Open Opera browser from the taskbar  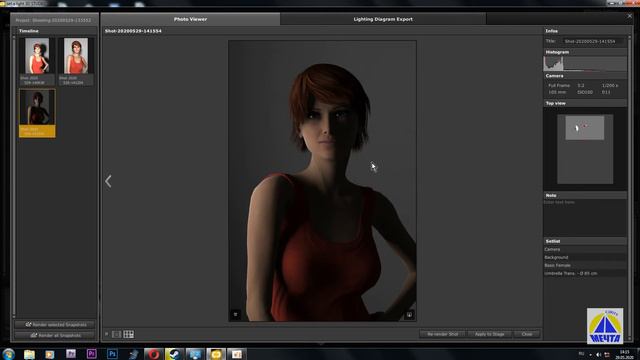[x=154, y=354]
